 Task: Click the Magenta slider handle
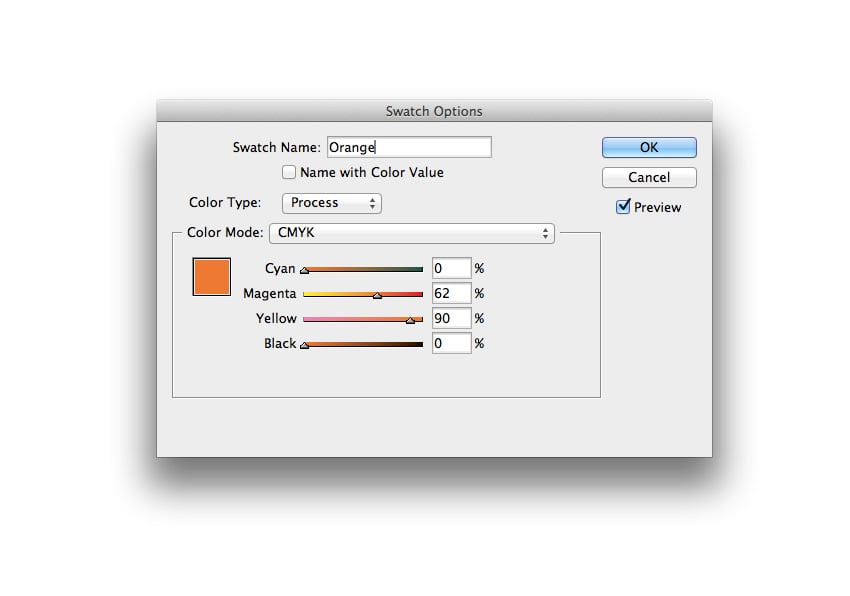pos(377,295)
